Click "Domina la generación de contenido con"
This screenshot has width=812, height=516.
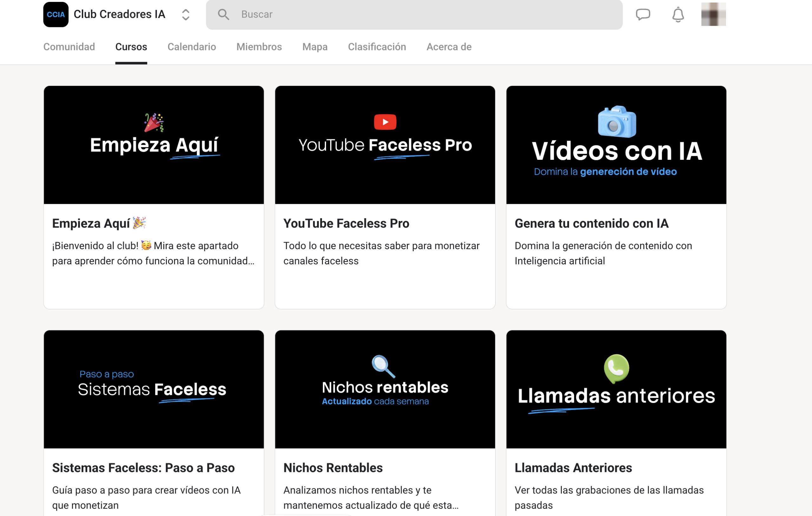click(x=603, y=246)
